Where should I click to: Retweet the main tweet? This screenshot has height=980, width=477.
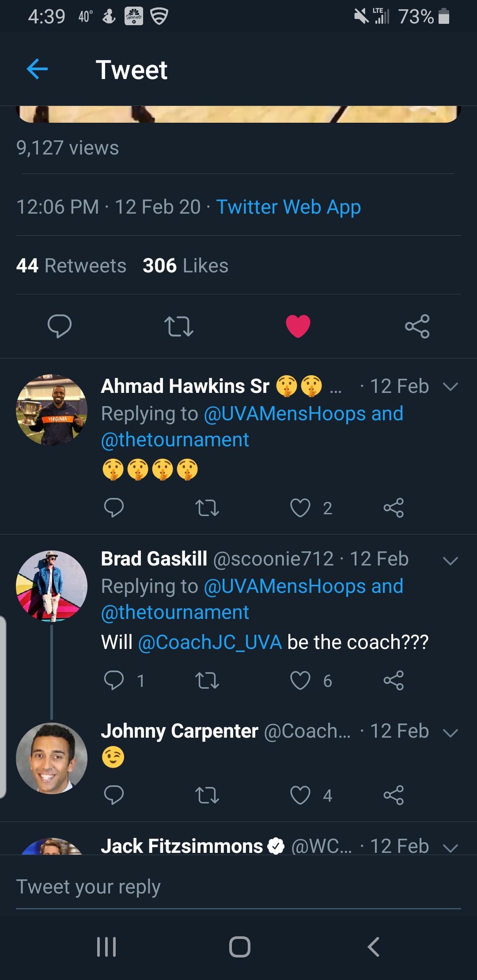coord(178,326)
